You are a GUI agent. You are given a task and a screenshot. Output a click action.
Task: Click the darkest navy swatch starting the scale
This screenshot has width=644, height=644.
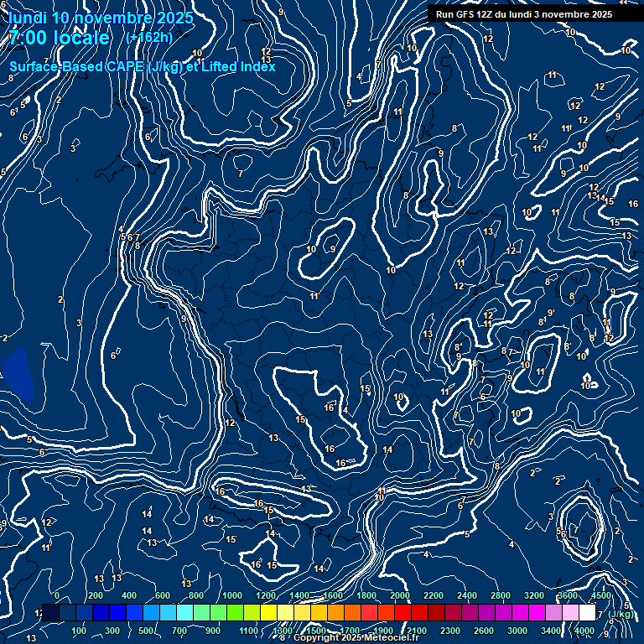[51, 612]
